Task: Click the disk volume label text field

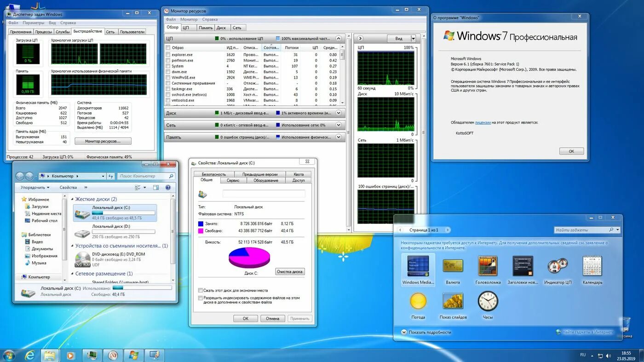Action: (x=264, y=194)
